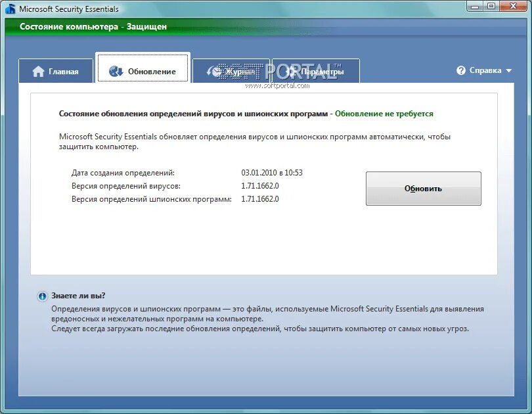This screenshot has width=532, height=414.
Task: Click the house icon on Главная
Action: tap(38, 71)
